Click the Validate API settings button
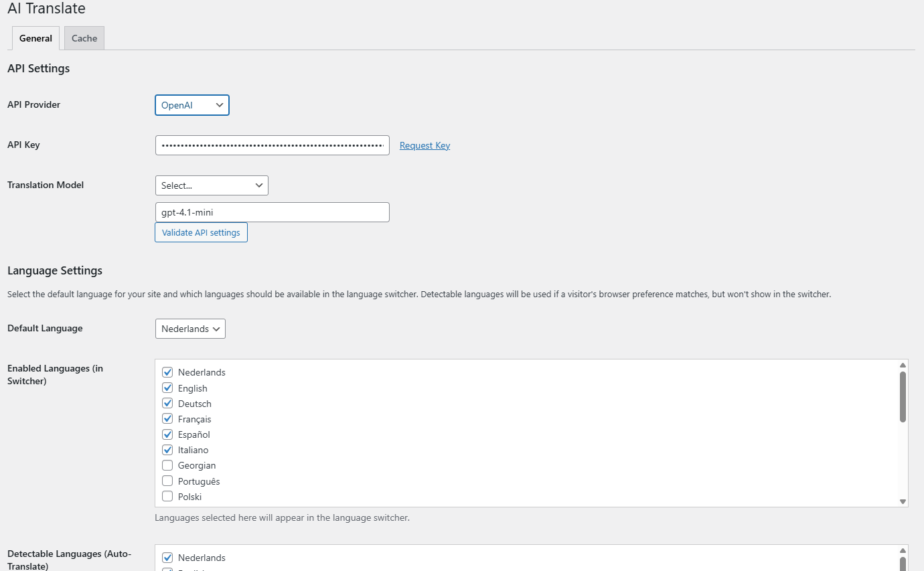The image size is (924, 571). [x=201, y=232]
